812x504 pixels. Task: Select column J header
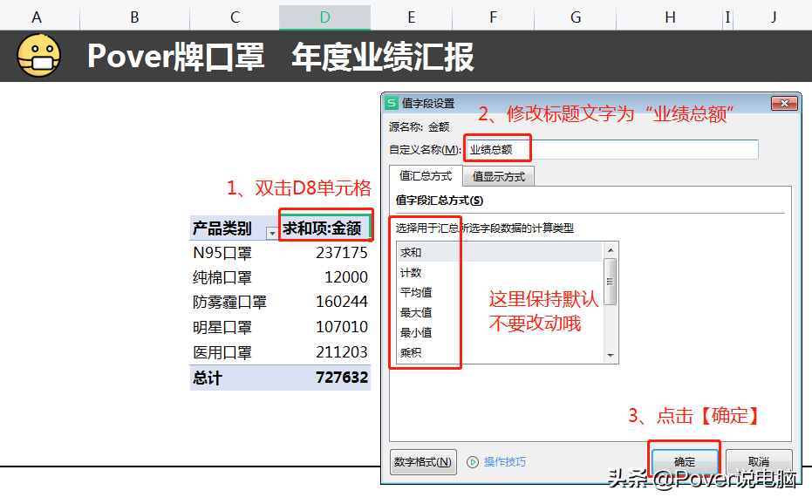coord(773,17)
